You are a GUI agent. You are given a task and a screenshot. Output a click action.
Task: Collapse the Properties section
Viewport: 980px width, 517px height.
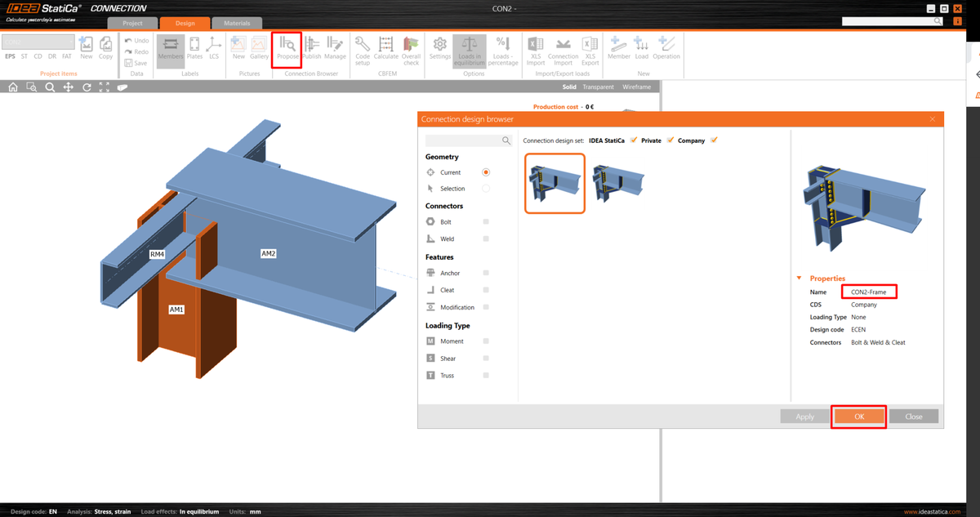tap(799, 278)
